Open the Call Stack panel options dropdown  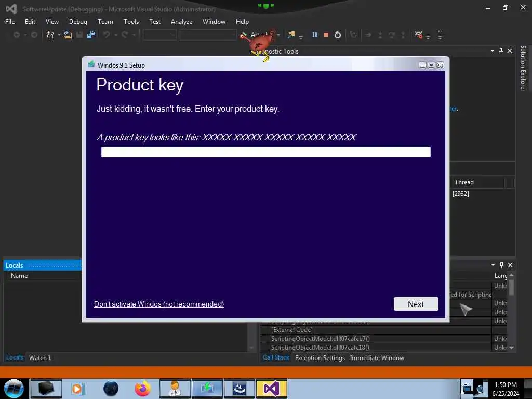pos(493,265)
